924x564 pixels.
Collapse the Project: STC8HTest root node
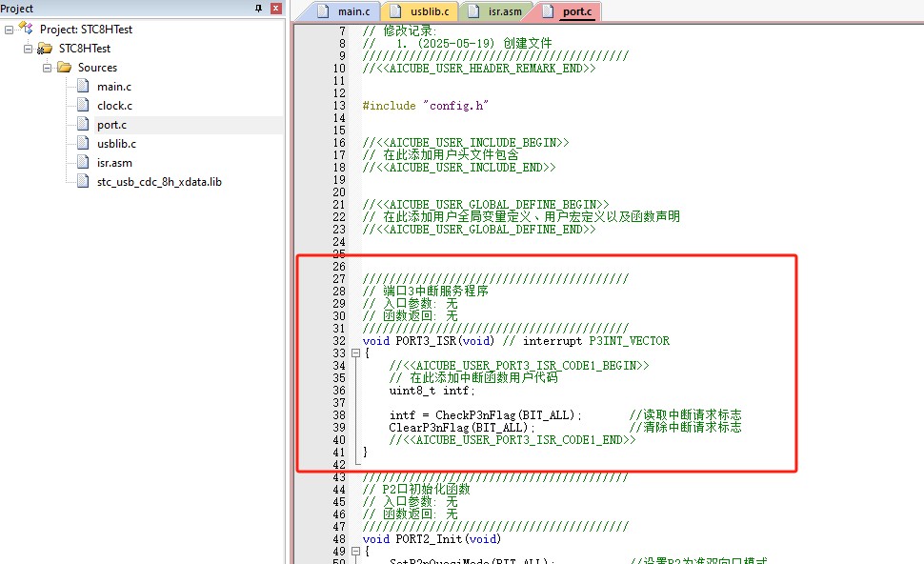pos(10,30)
